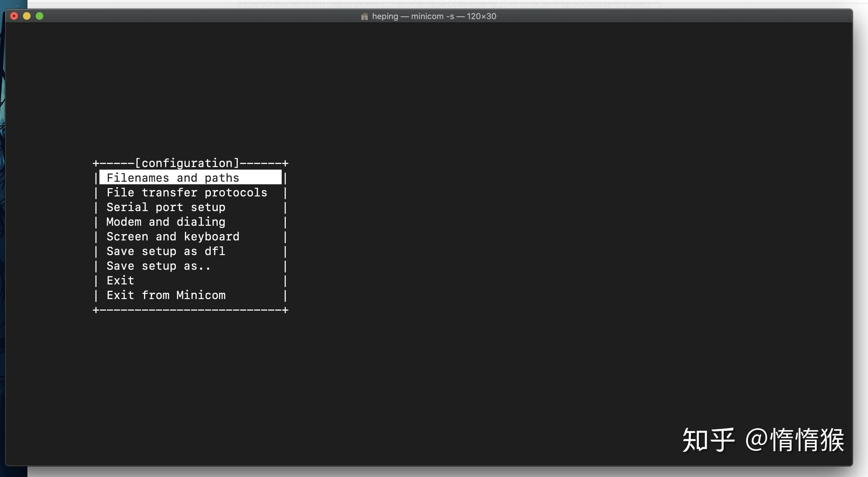This screenshot has height=477, width=868.
Task: Select Screen and keyboard option
Action: [x=173, y=237]
